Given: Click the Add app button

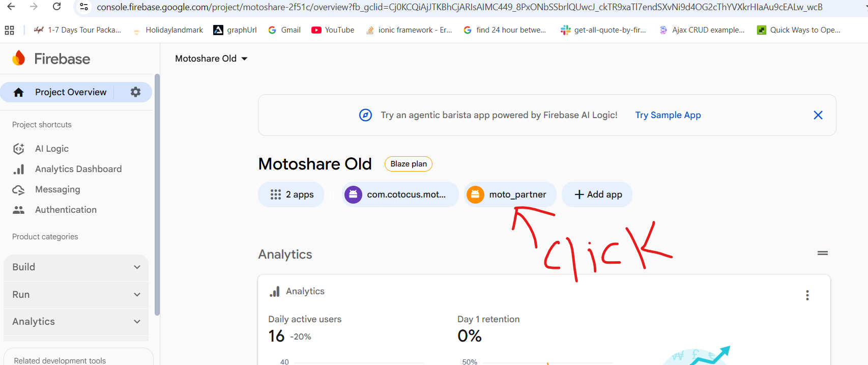Looking at the screenshot, I should (597, 194).
